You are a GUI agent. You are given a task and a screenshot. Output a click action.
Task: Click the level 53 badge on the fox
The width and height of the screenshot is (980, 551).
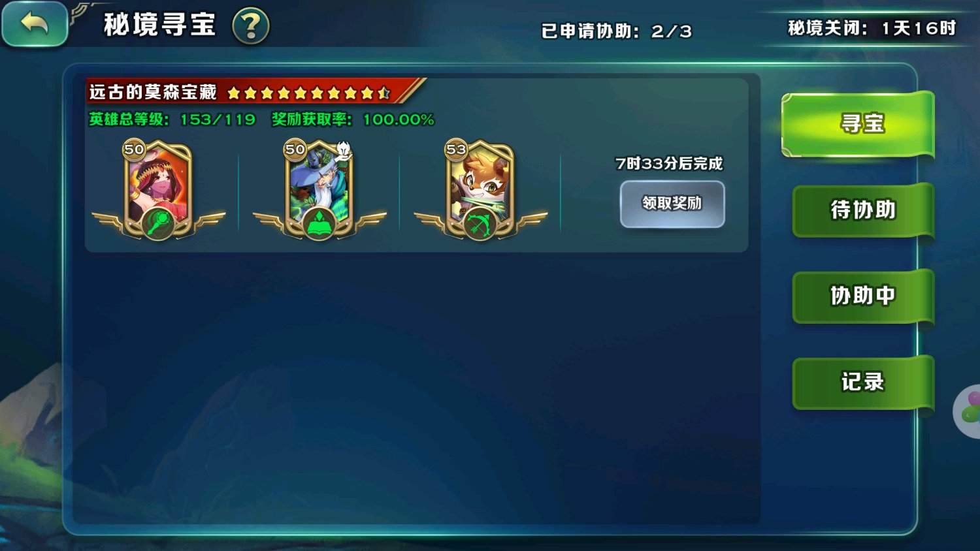point(456,150)
